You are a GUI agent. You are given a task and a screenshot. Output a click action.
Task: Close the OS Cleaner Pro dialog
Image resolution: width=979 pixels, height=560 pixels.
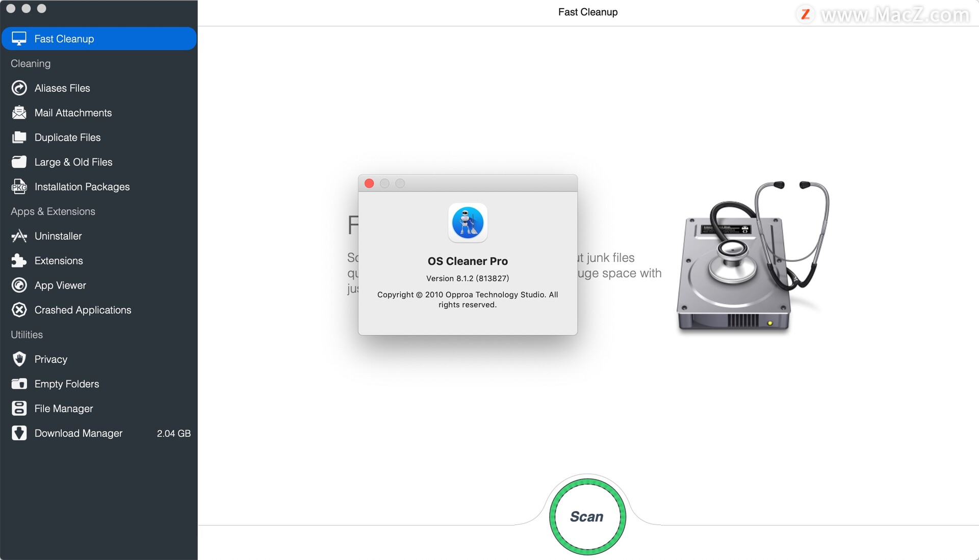369,183
